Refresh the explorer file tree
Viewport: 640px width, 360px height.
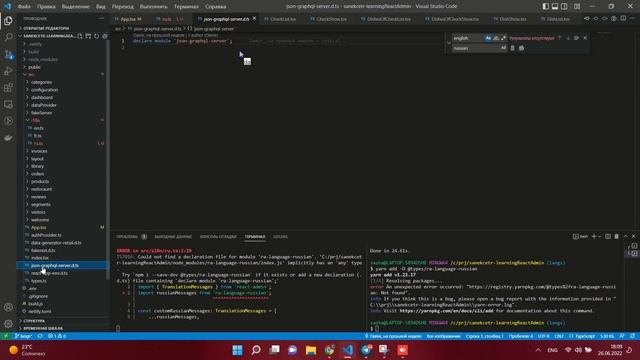point(96,36)
